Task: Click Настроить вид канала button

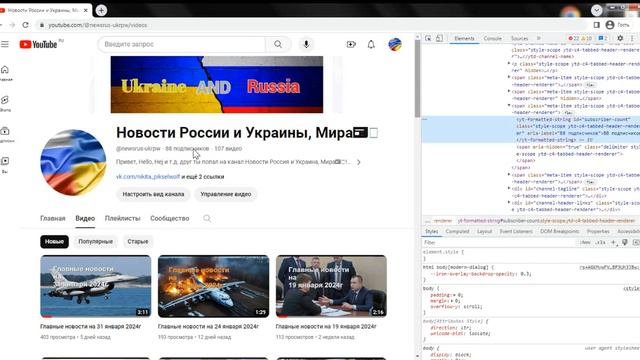Action: coord(153,194)
